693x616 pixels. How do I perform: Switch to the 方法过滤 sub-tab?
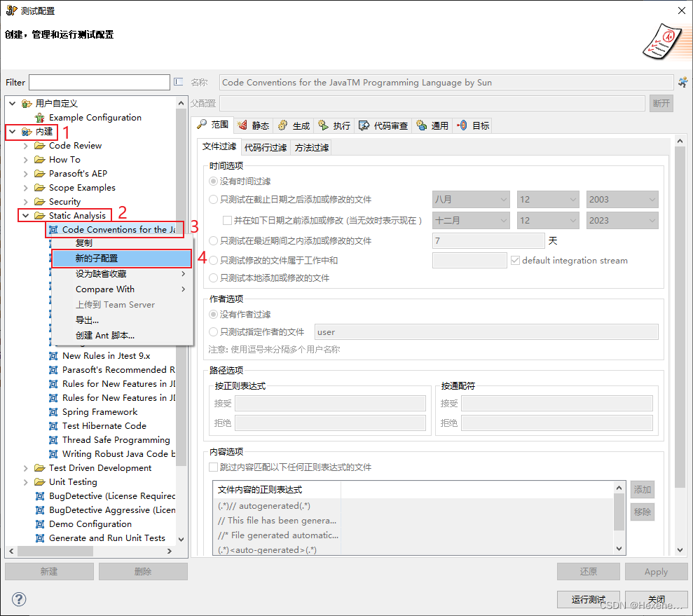pyautogui.click(x=311, y=146)
